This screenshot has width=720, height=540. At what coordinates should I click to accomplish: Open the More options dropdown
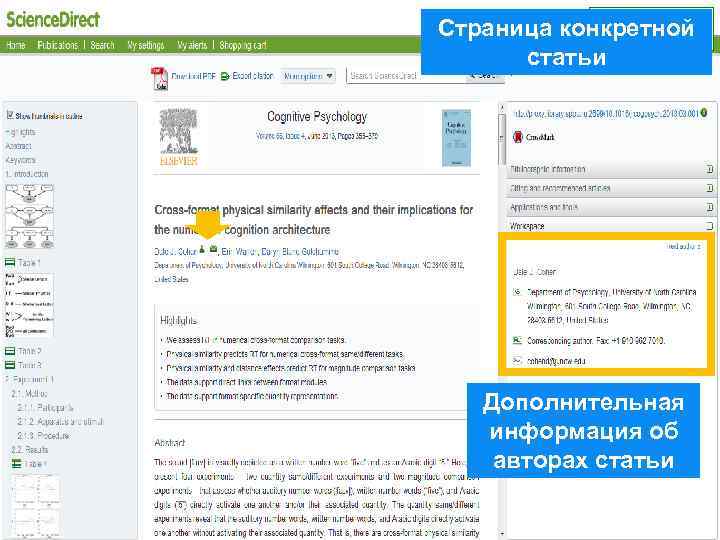(308, 76)
